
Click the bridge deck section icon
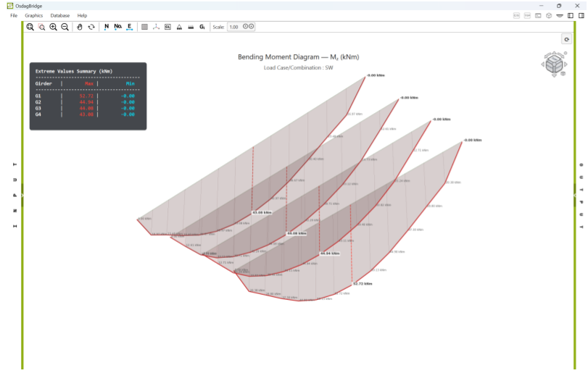(560, 16)
